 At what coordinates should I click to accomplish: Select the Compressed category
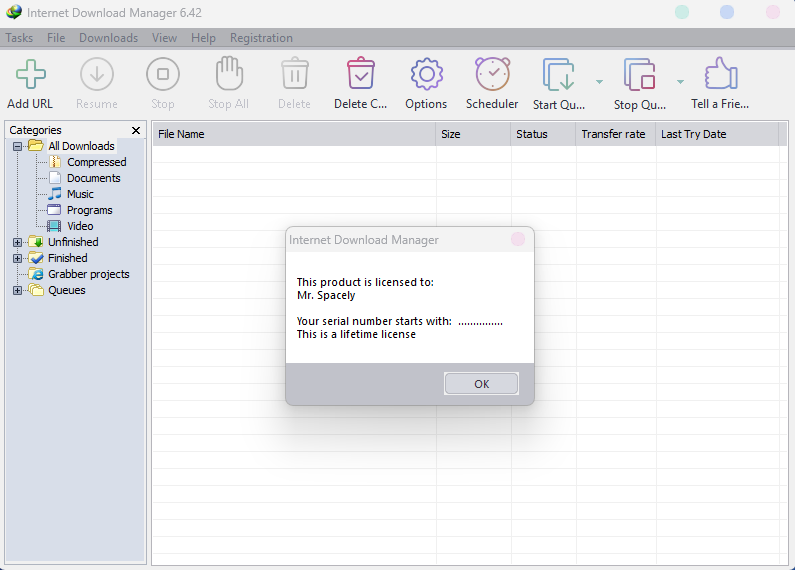[x=96, y=162]
